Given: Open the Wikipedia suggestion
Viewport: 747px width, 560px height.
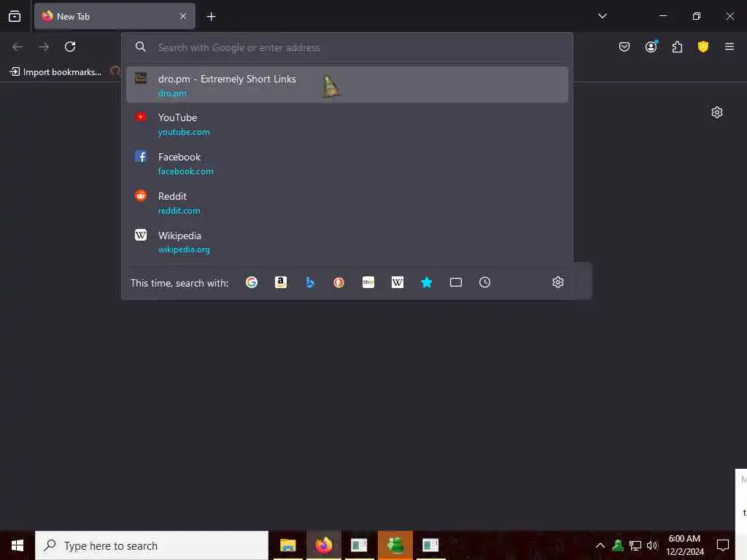Looking at the screenshot, I should click(347, 242).
